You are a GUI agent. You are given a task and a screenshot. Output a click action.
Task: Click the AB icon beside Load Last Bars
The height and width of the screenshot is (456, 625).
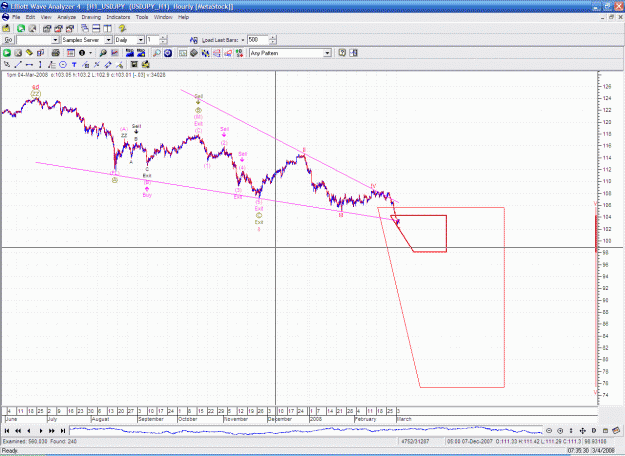[194, 40]
